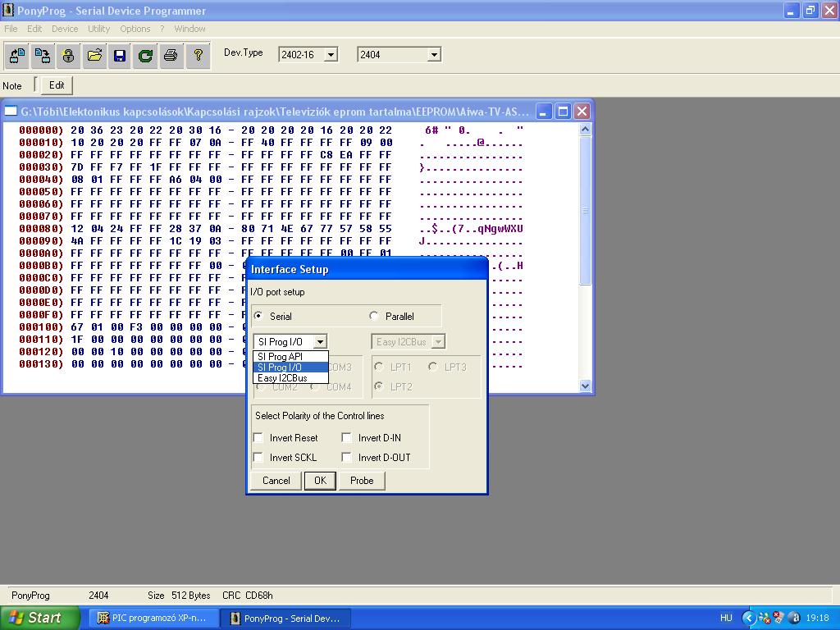The width and height of the screenshot is (840, 630).
Task: Click the hex window vertical scrollbar thumb
Action: click(585, 211)
